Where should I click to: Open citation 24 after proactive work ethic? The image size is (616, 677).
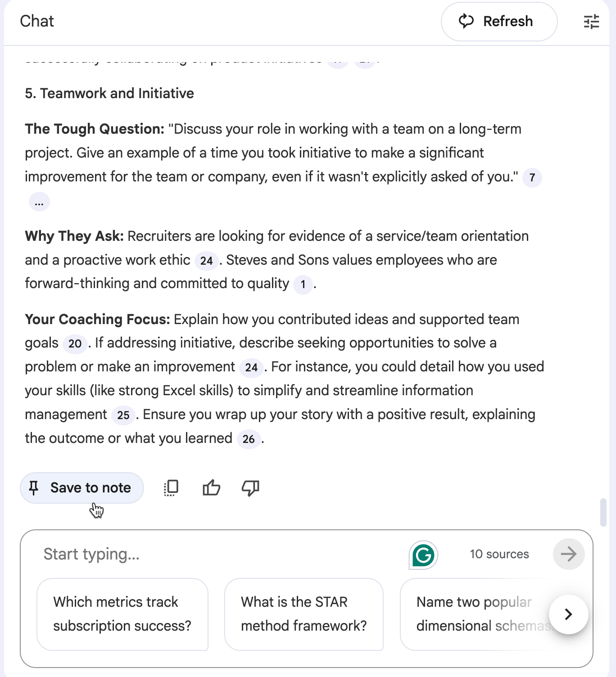point(206,261)
